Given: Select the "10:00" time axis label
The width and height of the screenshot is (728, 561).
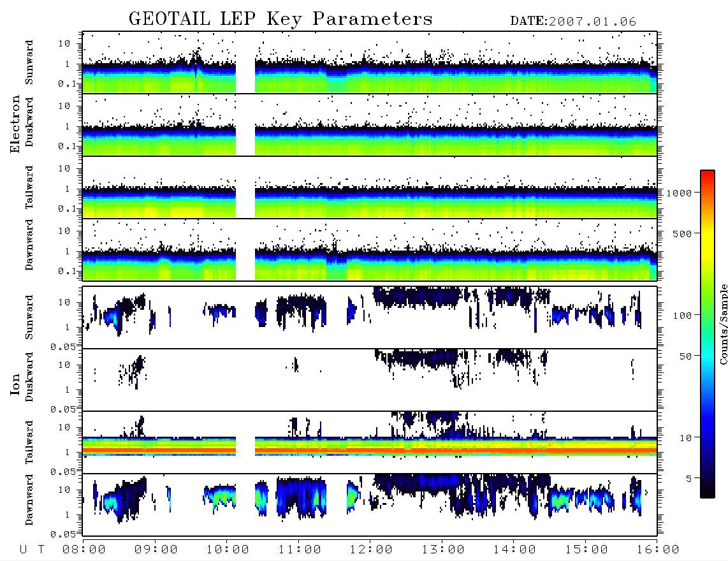Looking at the screenshot, I should 228,550.
